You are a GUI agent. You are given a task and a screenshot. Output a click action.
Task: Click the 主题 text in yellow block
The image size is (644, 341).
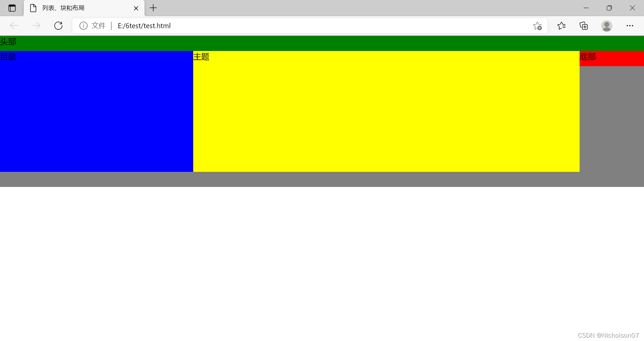tap(201, 57)
